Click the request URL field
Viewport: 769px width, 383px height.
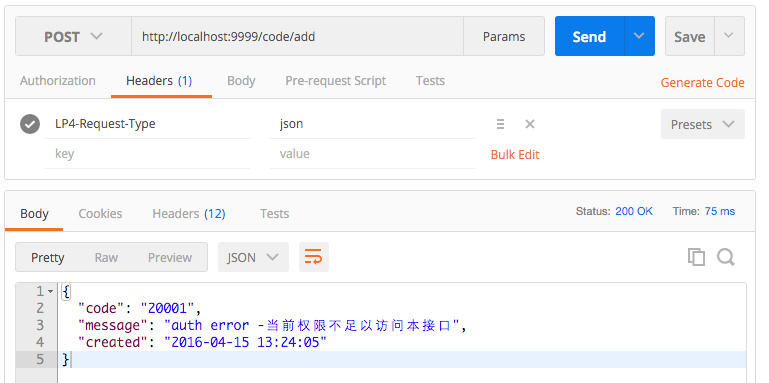tap(297, 36)
